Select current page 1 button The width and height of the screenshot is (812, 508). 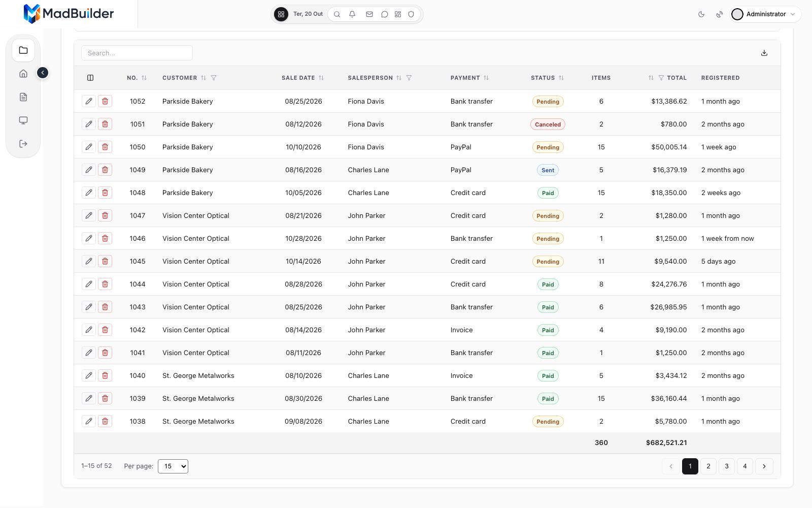click(x=690, y=466)
